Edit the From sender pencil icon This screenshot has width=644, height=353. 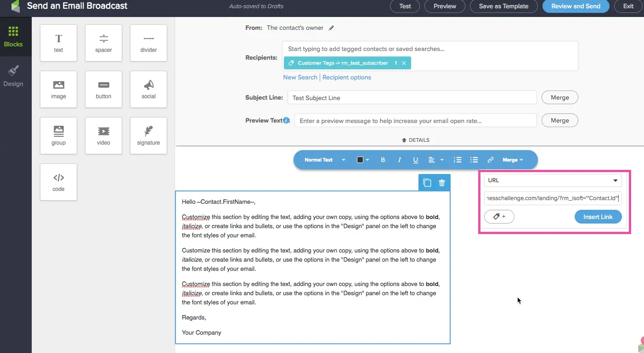click(x=332, y=28)
